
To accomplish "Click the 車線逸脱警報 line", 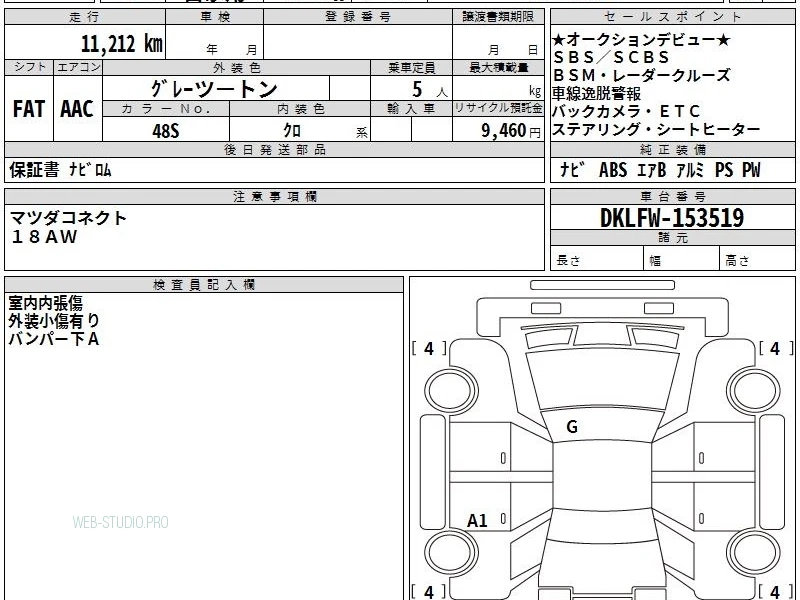I will (596, 93).
